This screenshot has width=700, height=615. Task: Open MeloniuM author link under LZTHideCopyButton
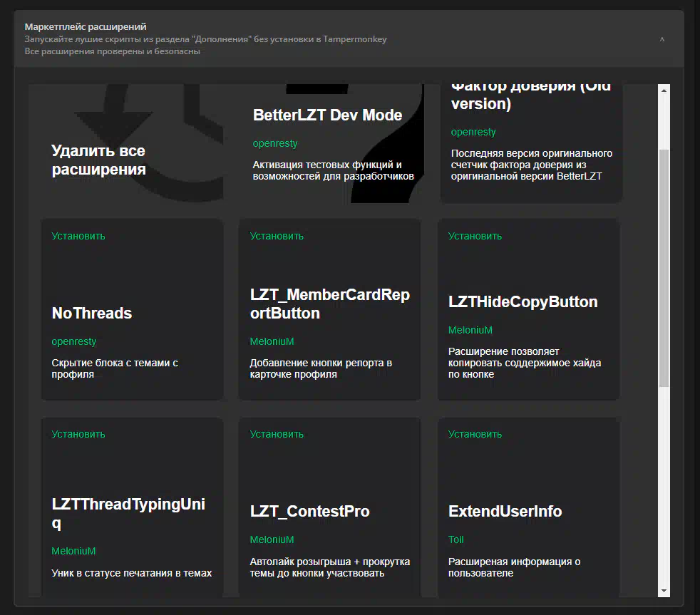(470, 330)
